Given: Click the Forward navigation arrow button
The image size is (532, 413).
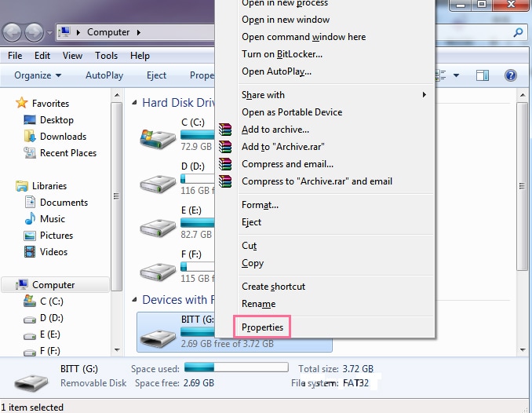Looking at the screenshot, I should (x=34, y=33).
